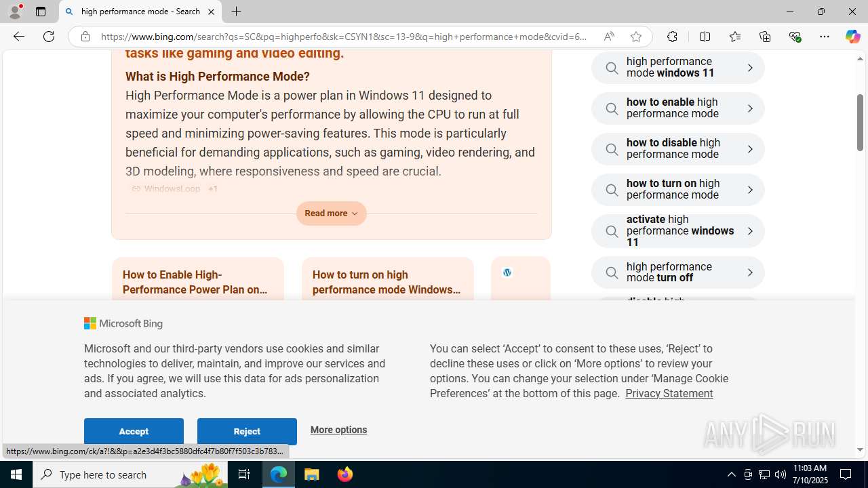Click the taskbar search box

pyautogui.click(x=129, y=474)
